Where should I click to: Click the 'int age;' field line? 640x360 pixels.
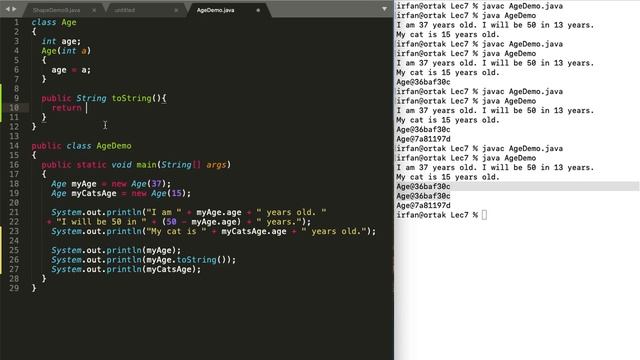[x=61, y=41]
